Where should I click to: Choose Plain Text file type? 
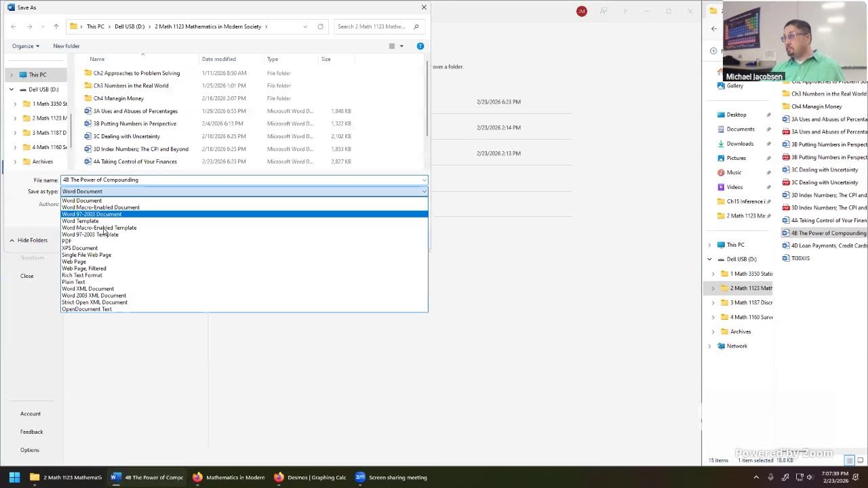point(73,282)
